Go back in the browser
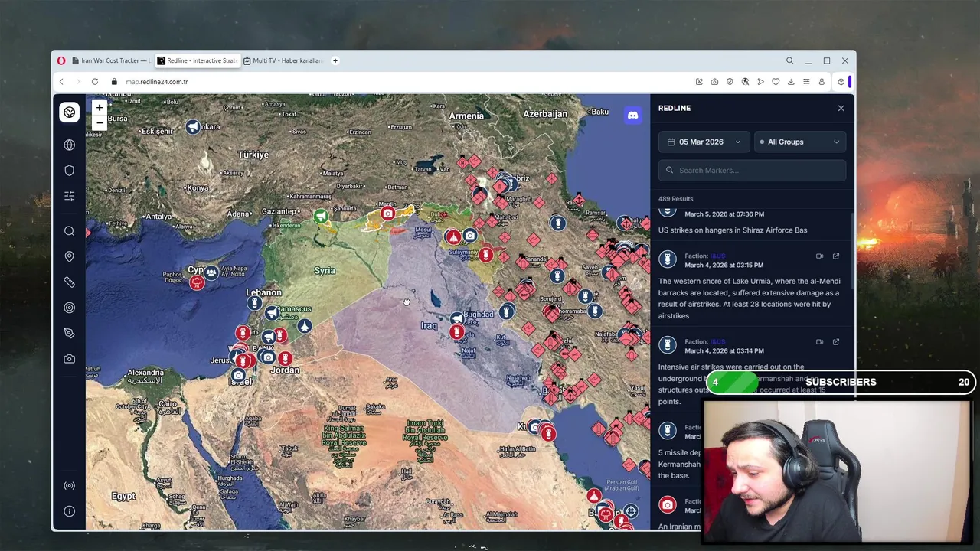 coord(61,82)
